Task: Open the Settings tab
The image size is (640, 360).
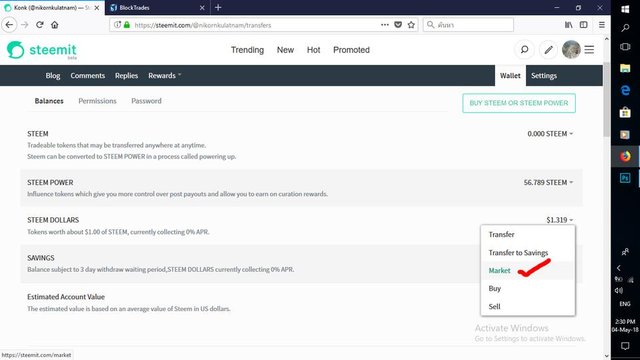Action: pyautogui.click(x=544, y=76)
